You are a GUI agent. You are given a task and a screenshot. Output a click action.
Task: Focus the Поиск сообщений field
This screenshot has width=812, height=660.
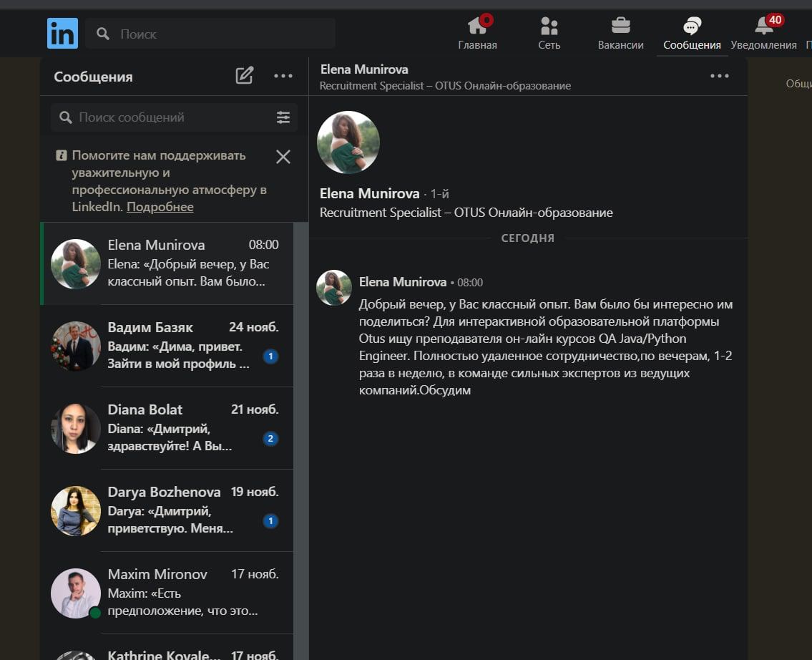tap(174, 117)
